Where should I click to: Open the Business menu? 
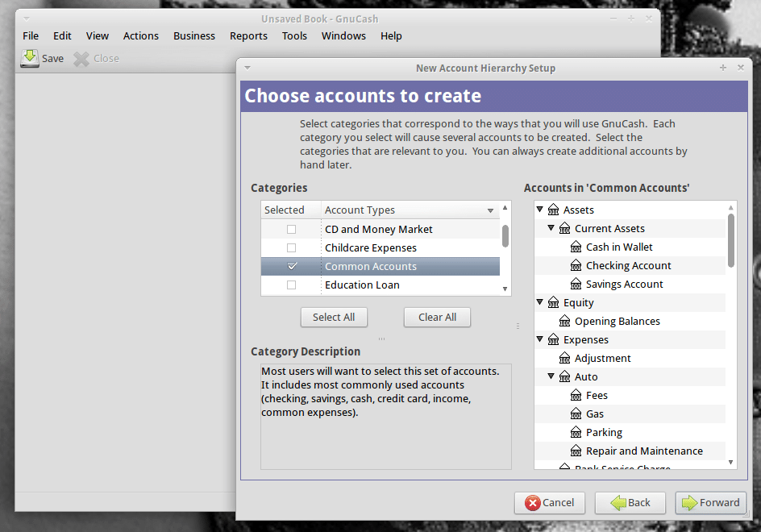[x=194, y=36]
